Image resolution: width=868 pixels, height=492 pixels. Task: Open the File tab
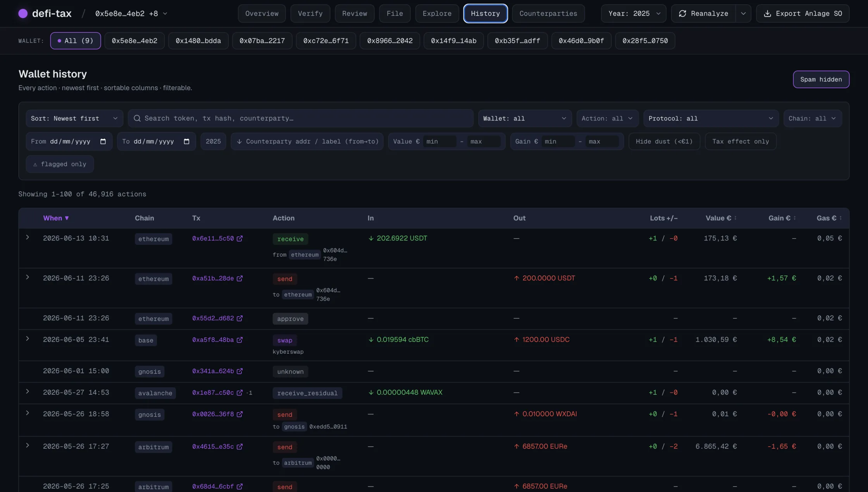click(394, 14)
